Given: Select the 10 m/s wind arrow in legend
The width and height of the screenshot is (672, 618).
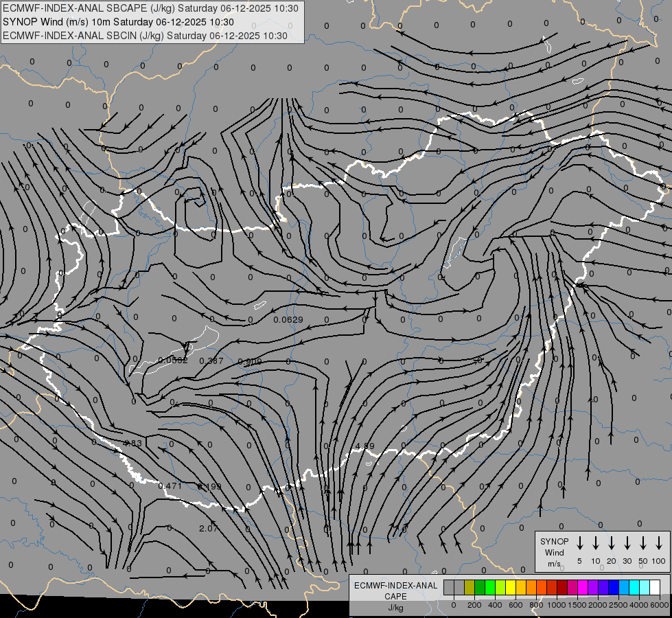Looking at the screenshot, I should pyautogui.click(x=596, y=543).
